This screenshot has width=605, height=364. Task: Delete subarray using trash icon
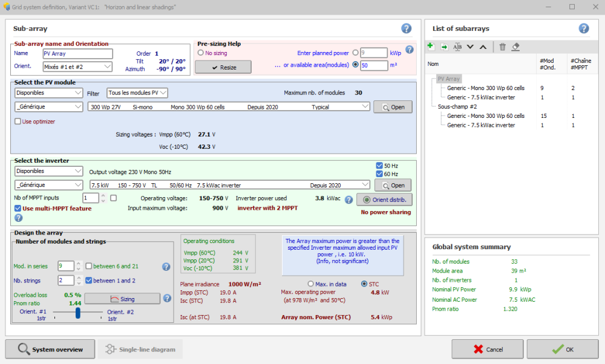point(502,47)
